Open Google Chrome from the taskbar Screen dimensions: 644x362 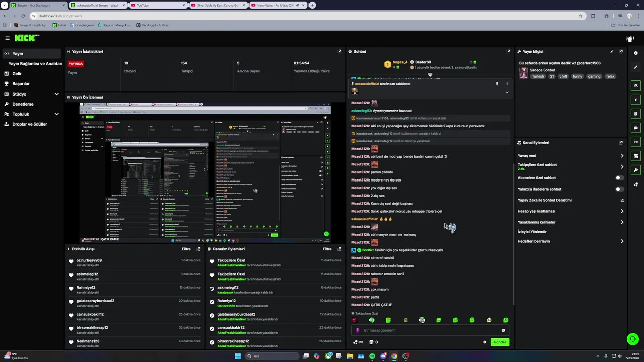point(394,356)
